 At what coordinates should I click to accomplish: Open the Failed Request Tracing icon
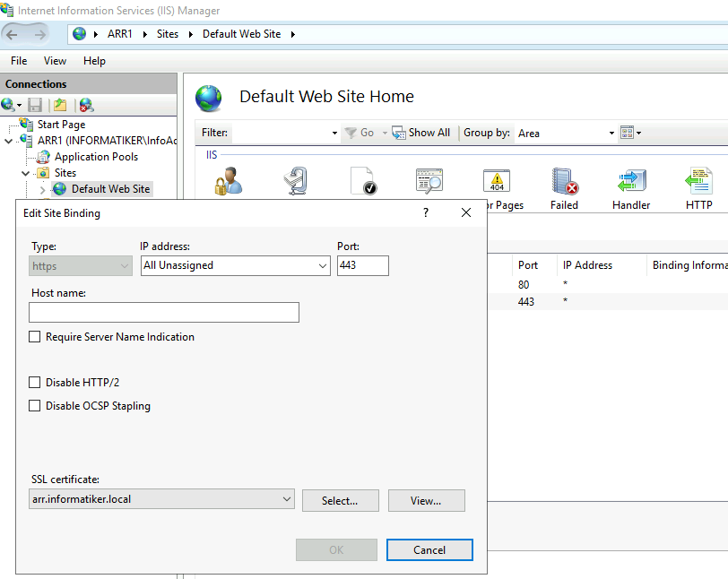point(564,181)
